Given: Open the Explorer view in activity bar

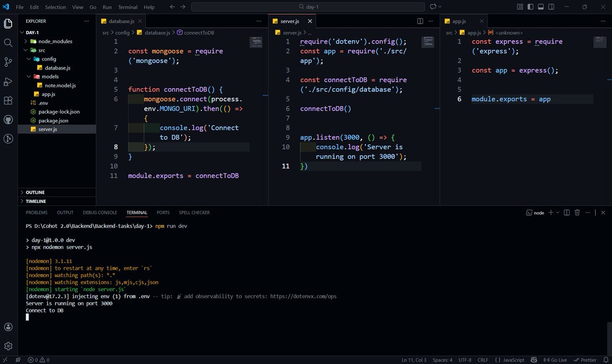Looking at the screenshot, I should coord(8,23).
